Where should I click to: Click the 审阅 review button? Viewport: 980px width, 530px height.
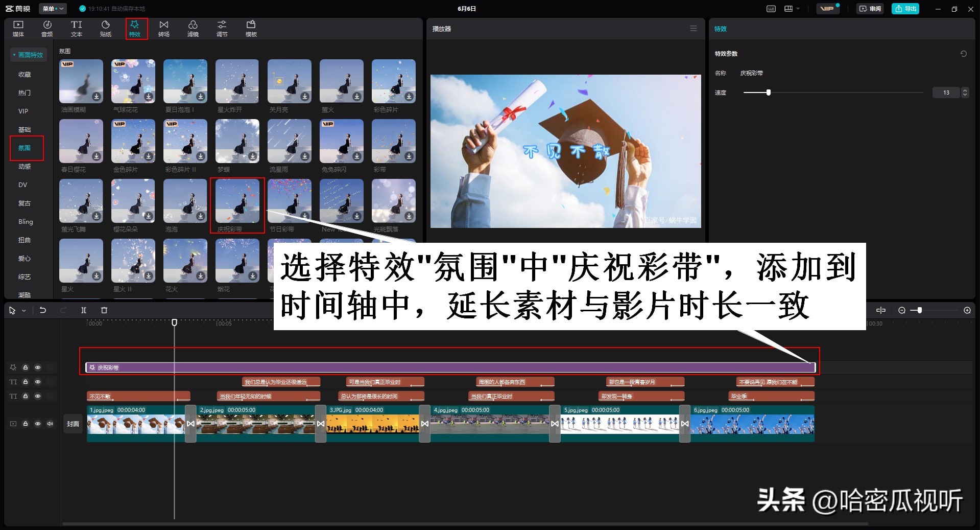870,8
